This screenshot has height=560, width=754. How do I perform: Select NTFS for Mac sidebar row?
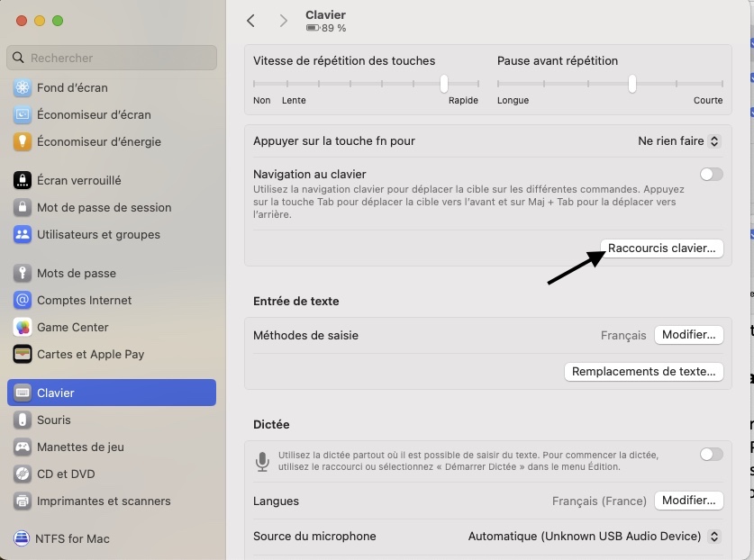click(x=112, y=538)
